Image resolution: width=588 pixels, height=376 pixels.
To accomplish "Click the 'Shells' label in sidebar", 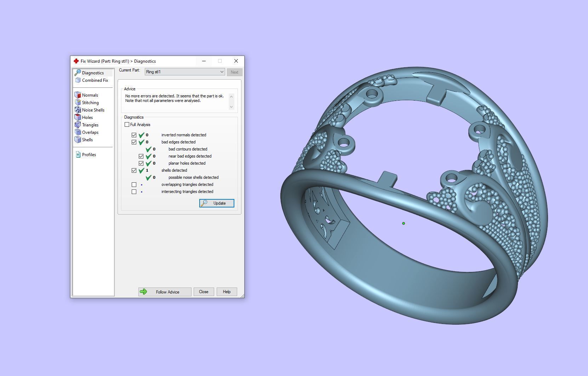I will point(87,139).
